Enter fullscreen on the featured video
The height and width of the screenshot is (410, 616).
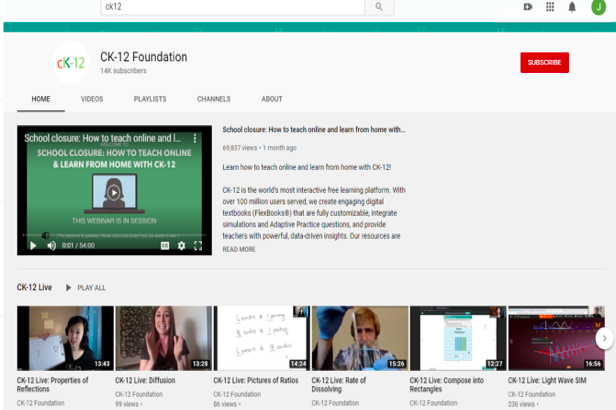point(198,245)
